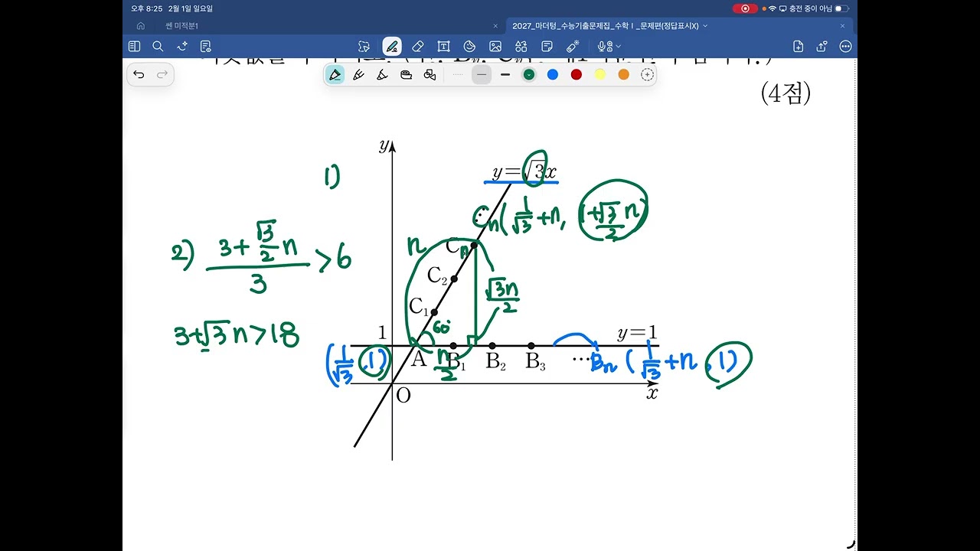Screen dimensions: 980x551
Task: Switch to the 쎈 미적분1 tab
Action: point(181,25)
